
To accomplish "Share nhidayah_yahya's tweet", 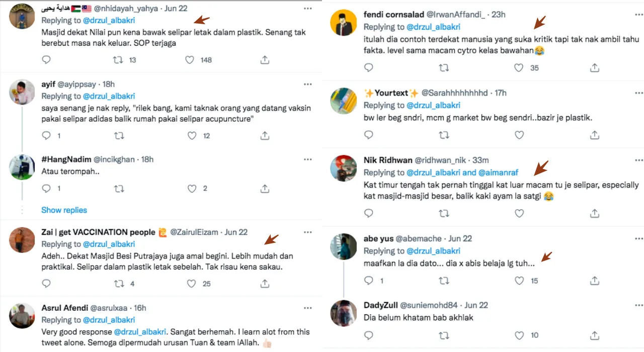I will [x=265, y=60].
